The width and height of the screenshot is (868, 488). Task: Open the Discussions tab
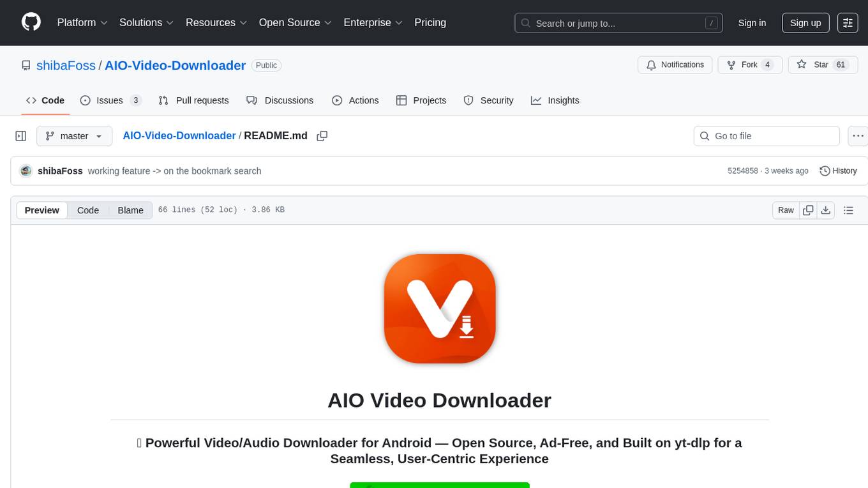[x=280, y=100]
